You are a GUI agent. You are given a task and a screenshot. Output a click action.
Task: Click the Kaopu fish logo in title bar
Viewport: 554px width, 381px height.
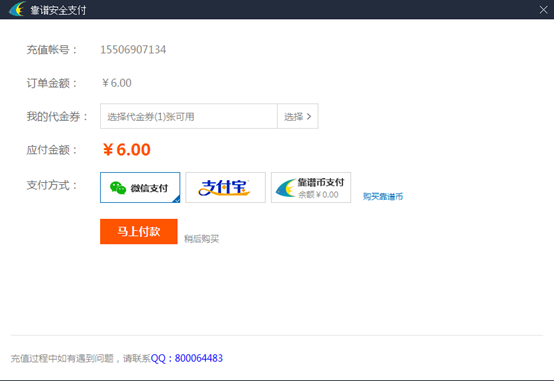click(x=17, y=9)
